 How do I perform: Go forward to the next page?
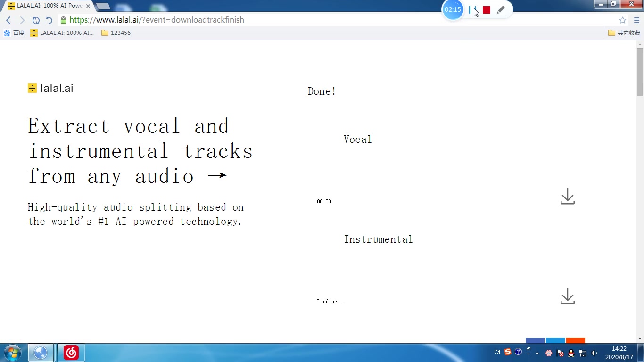point(22,20)
